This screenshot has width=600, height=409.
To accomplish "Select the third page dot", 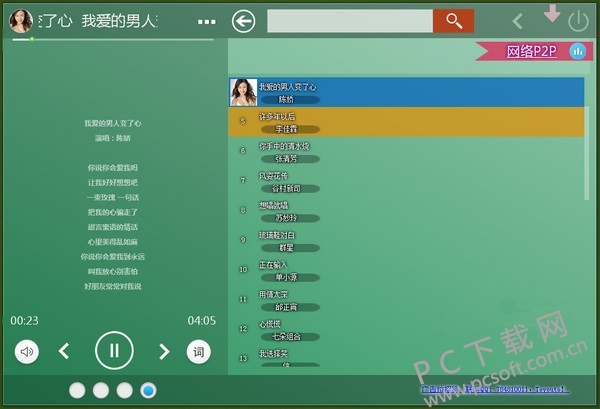I will click(x=125, y=391).
